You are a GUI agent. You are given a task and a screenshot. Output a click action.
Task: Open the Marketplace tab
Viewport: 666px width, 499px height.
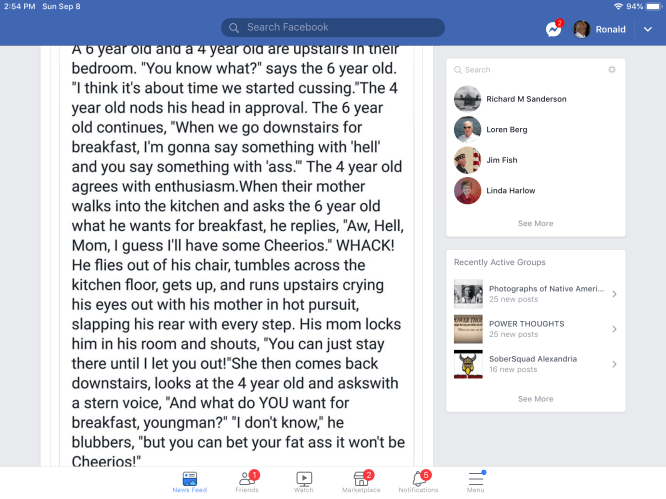tap(361, 481)
